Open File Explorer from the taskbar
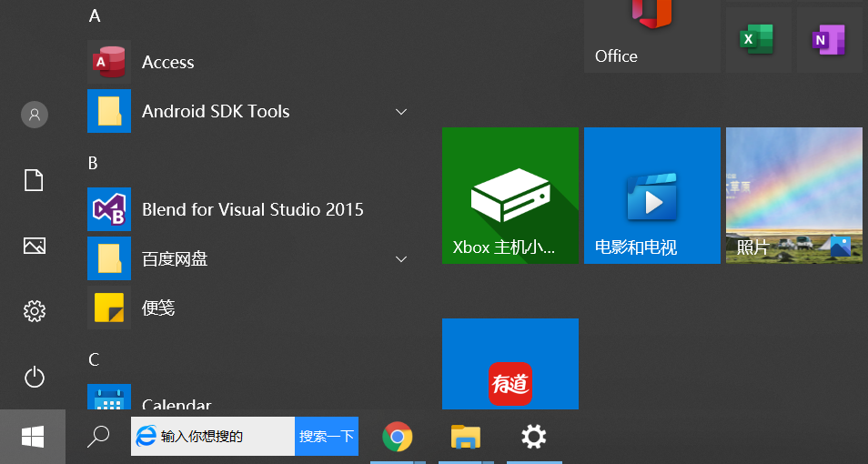Image resolution: width=868 pixels, height=464 pixels. click(x=466, y=437)
